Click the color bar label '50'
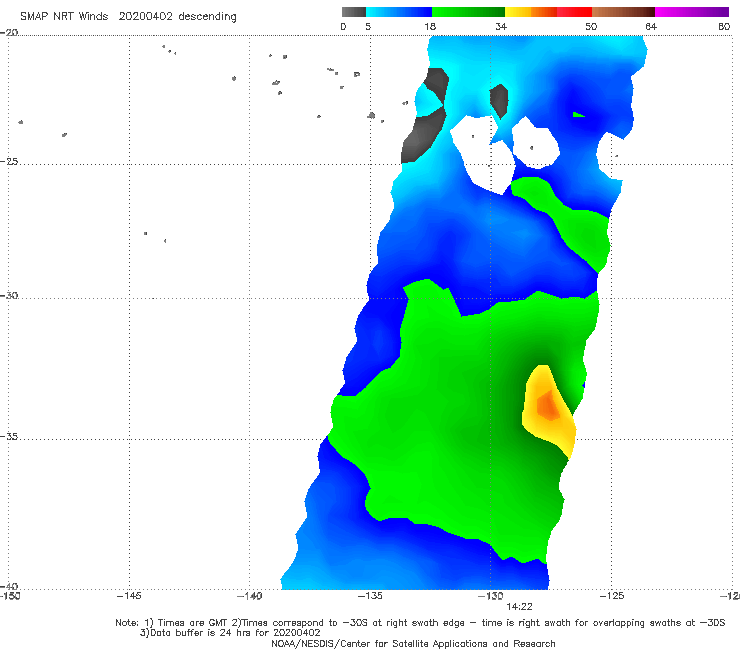The image size is (740, 650). click(591, 26)
